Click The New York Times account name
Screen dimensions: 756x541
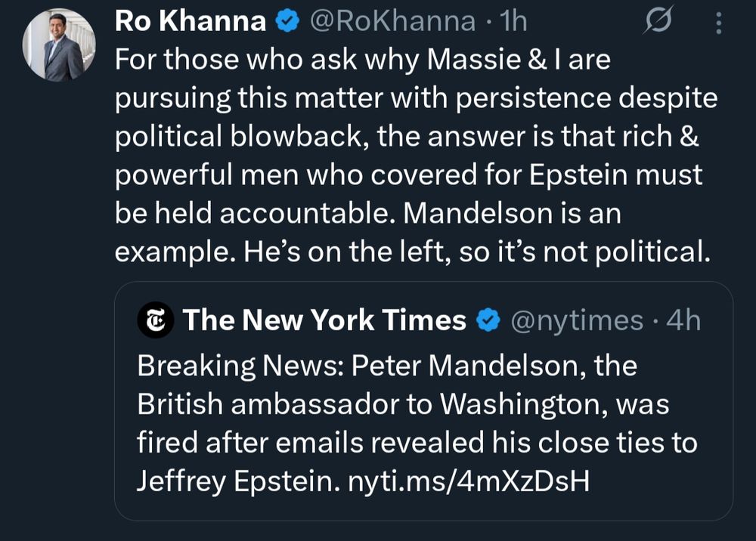324,320
